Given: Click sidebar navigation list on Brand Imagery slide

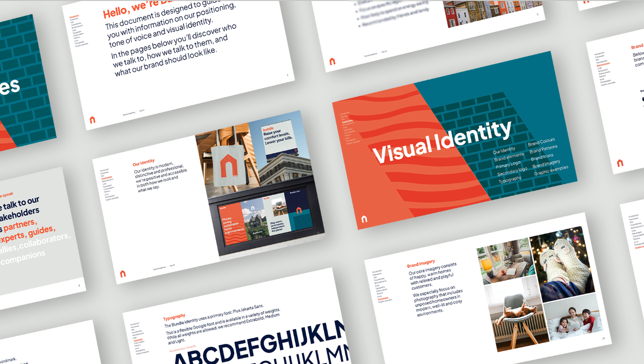Looking at the screenshot, I should [x=381, y=286].
